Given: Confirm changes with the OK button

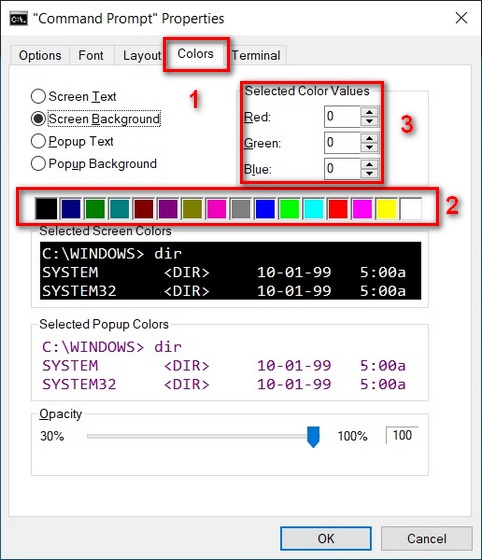Looking at the screenshot, I should (326, 538).
